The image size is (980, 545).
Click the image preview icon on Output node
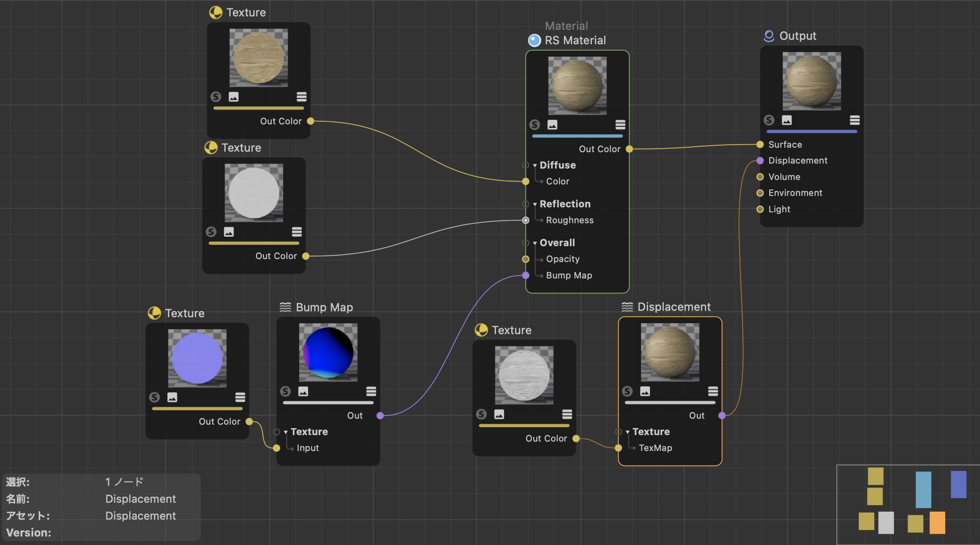(x=787, y=120)
